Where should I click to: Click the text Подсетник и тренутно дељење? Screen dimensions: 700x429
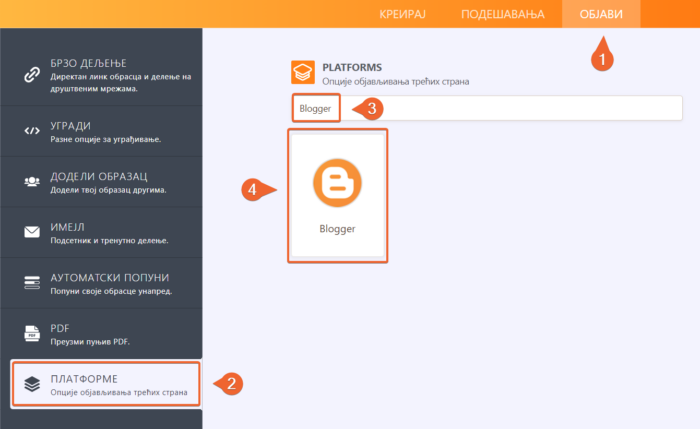(109, 240)
